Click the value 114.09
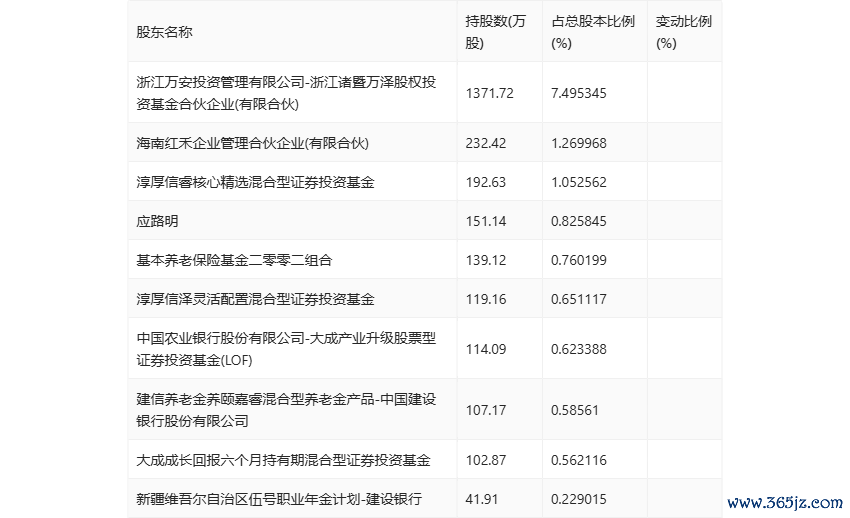 pos(486,349)
